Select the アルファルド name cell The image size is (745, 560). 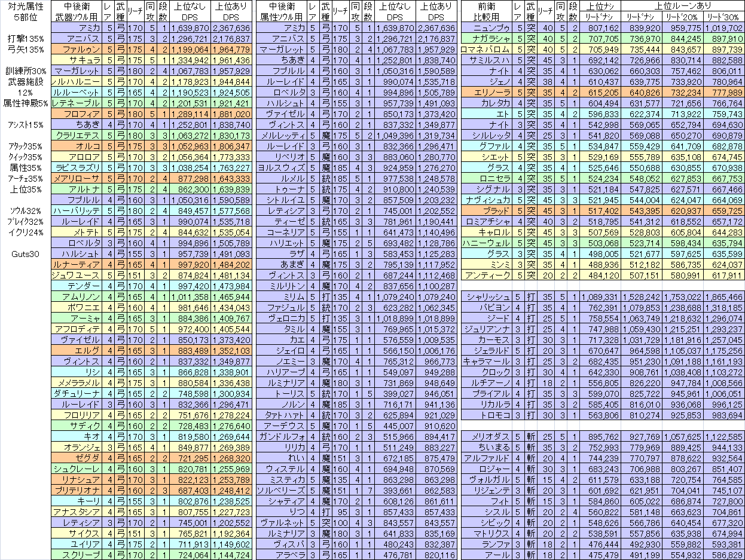point(487,458)
